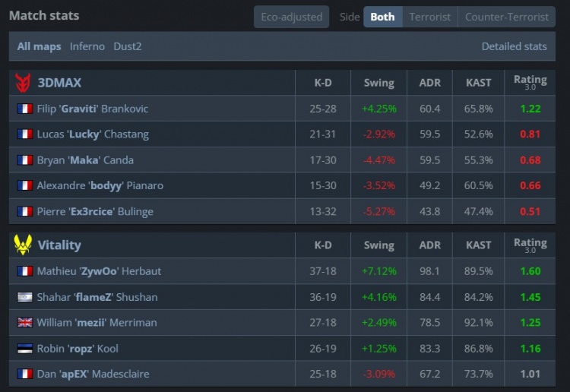The width and height of the screenshot is (570, 392).
Task: Click the UK flag beside mezii
Action: [x=24, y=323]
